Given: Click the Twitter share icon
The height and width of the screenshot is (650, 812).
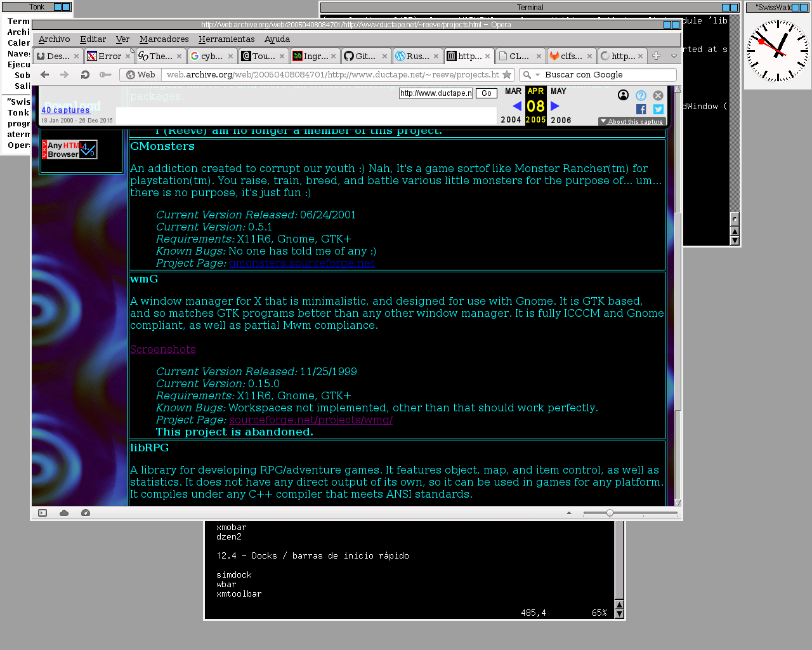Looking at the screenshot, I should pos(658,109).
